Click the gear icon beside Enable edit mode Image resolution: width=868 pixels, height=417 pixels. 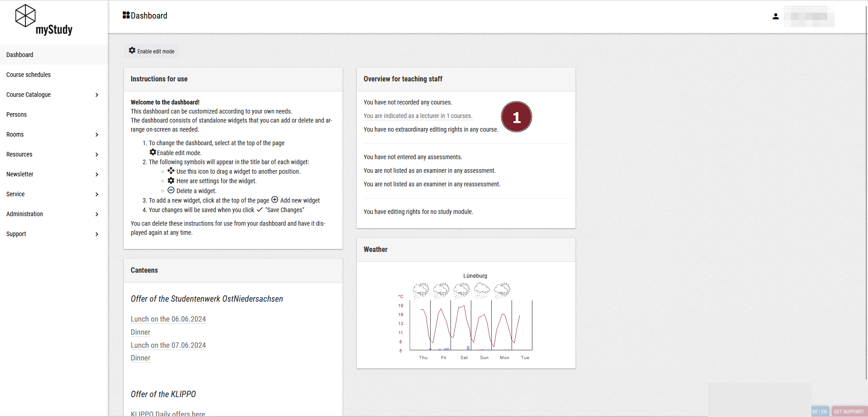(x=132, y=51)
